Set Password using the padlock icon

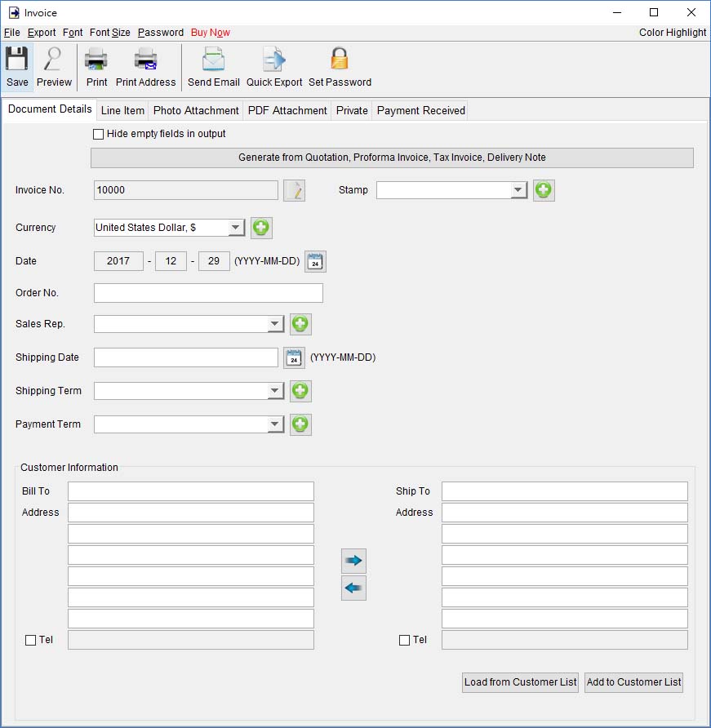coord(340,67)
